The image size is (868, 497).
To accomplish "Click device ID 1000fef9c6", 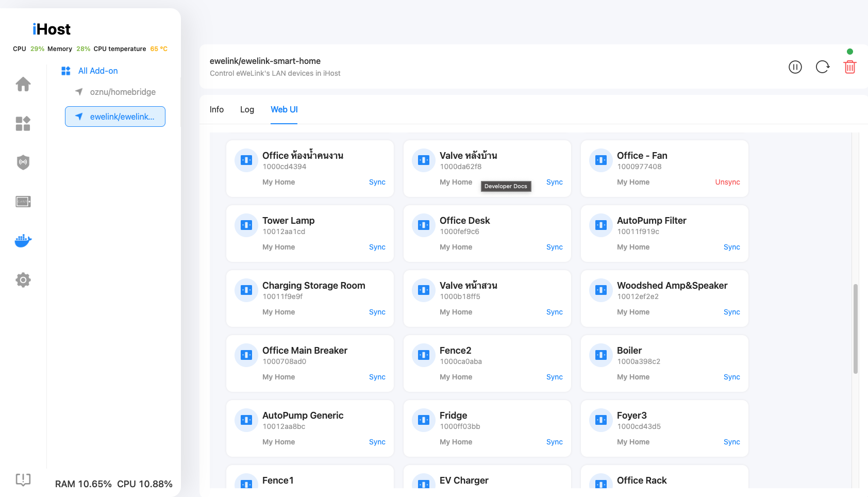I will pyautogui.click(x=459, y=231).
